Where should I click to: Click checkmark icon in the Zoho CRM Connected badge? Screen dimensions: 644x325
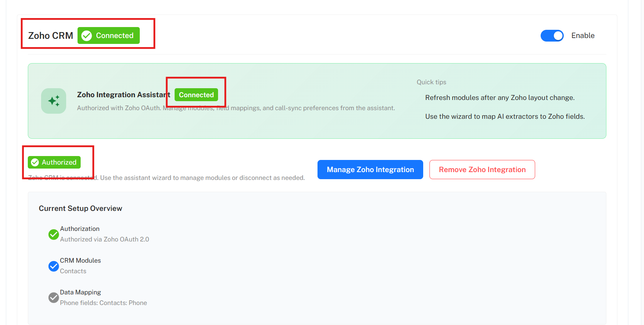pos(87,36)
